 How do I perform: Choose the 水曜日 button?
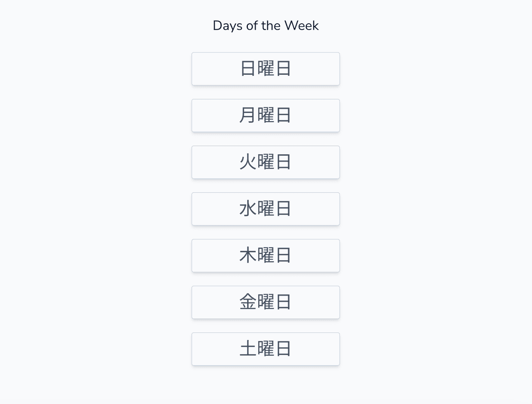266,209
